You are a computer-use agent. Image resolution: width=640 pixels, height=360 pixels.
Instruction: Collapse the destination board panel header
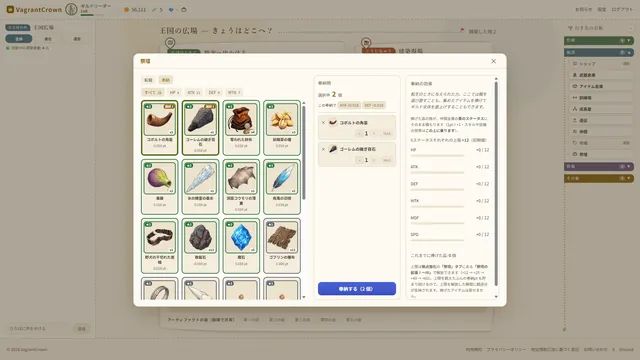click(599, 28)
